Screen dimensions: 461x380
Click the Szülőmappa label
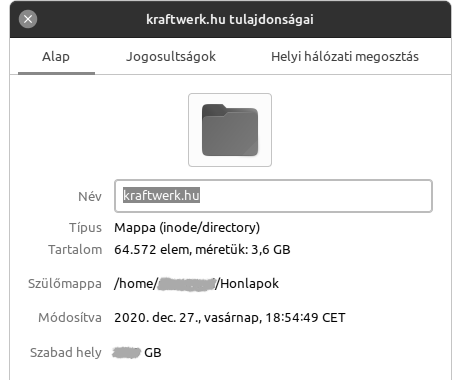coord(65,284)
